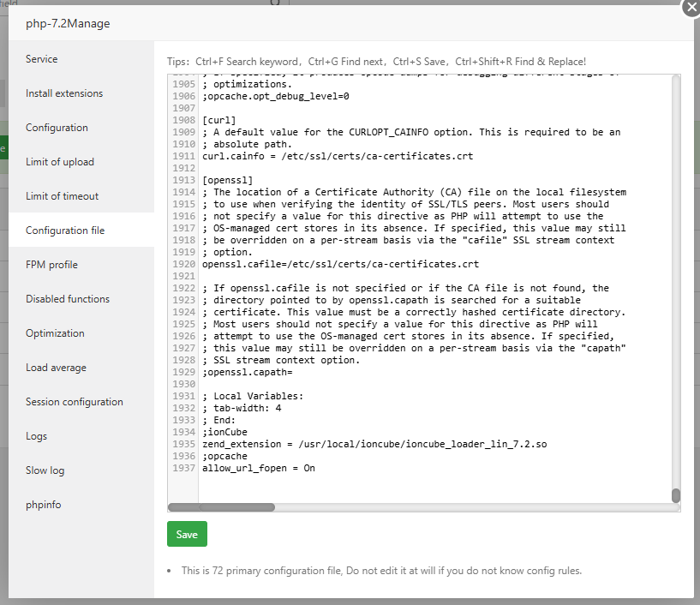Open the phpinfo page
This screenshot has height=605, width=700.
(x=43, y=505)
